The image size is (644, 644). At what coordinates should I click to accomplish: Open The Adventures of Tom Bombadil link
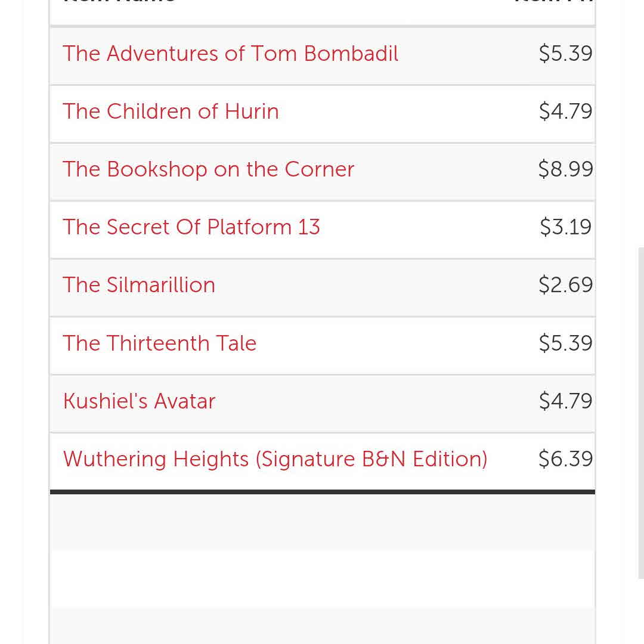[x=230, y=54]
